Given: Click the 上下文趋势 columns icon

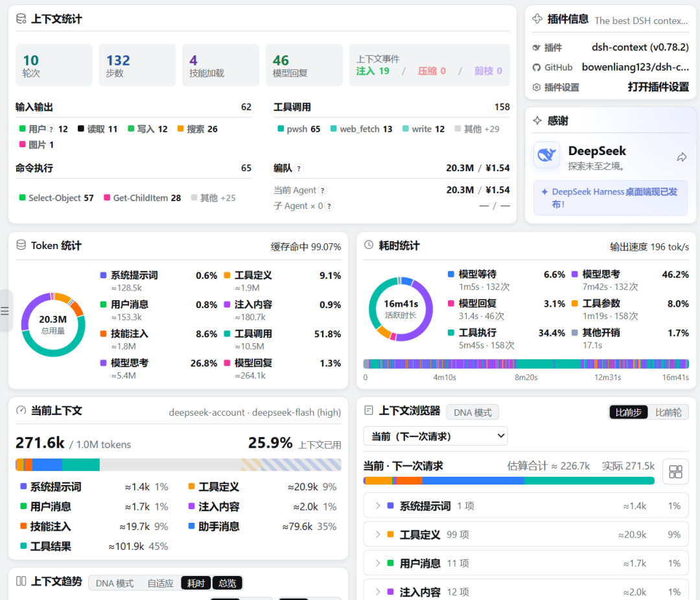Looking at the screenshot, I should pos(21,581).
